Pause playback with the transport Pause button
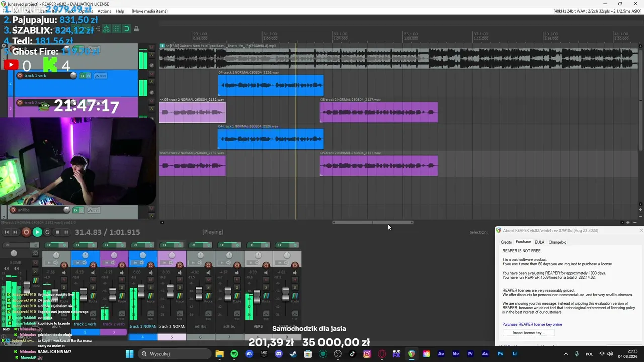644x362 pixels. click(x=66, y=232)
